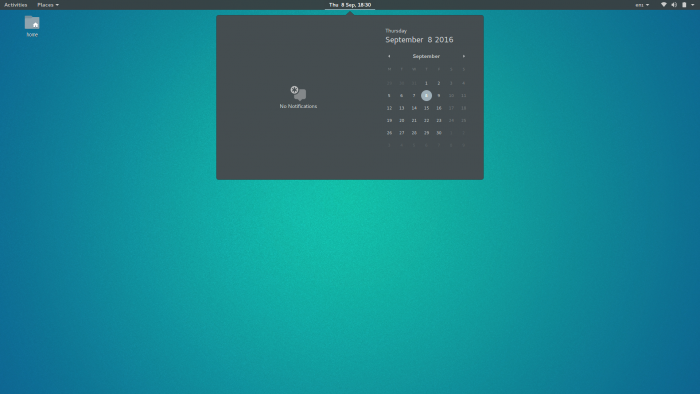Click the September month label
Viewport: 700px width, 394px height.
(426, 56)
